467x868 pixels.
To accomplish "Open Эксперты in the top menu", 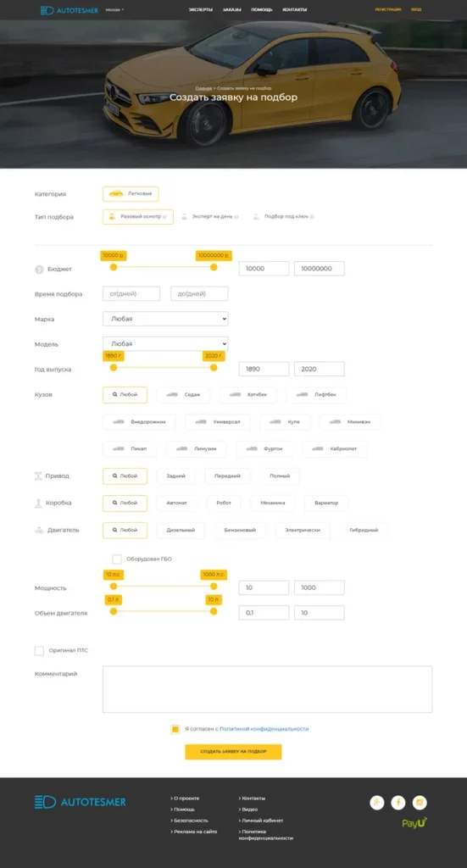I will tap(200, 10).
